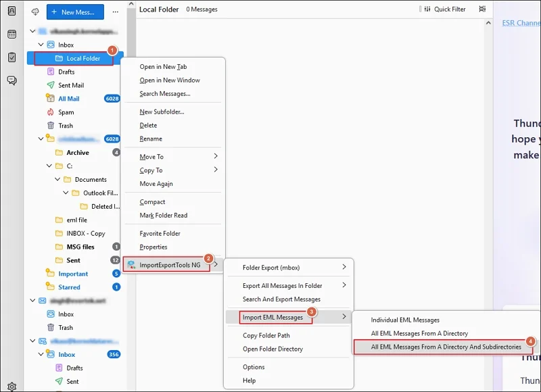
Task: Collapse the third account envelope chevron
Action: [x=32, y=300]
